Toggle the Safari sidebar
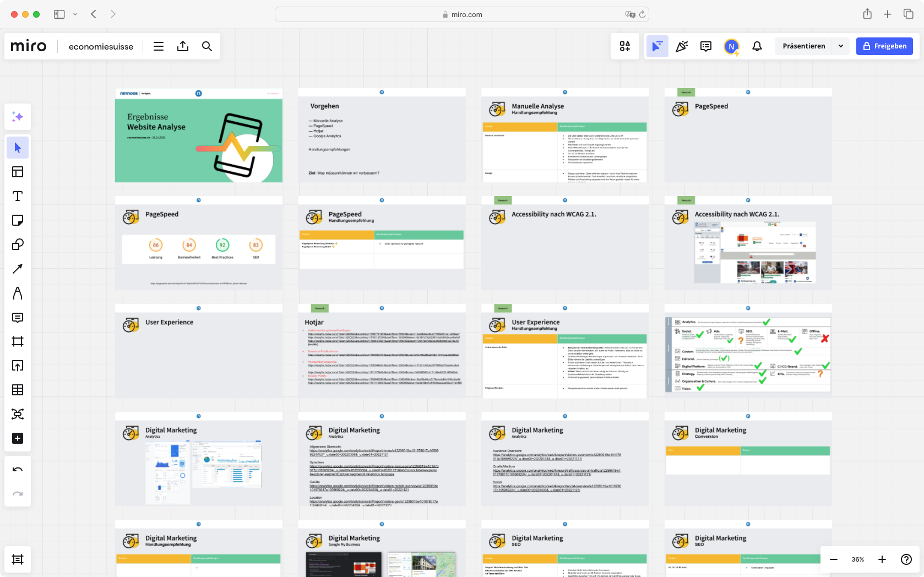 (59, 14)
